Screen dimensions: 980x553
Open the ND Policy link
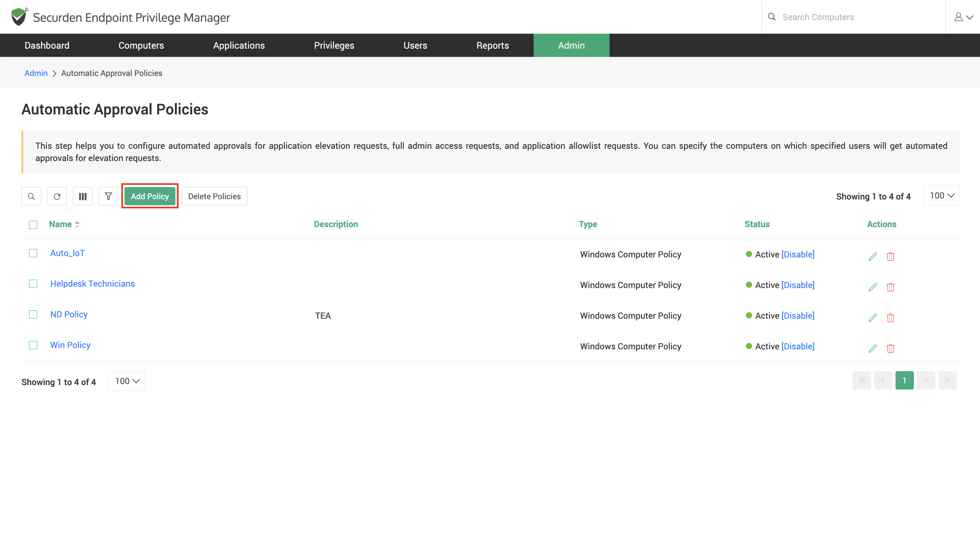(x=69, y=314)
